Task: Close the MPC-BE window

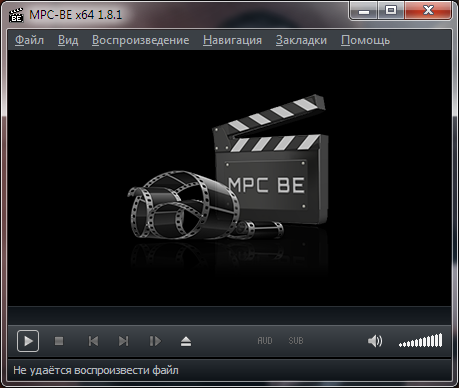Action: tap(428, 10)
